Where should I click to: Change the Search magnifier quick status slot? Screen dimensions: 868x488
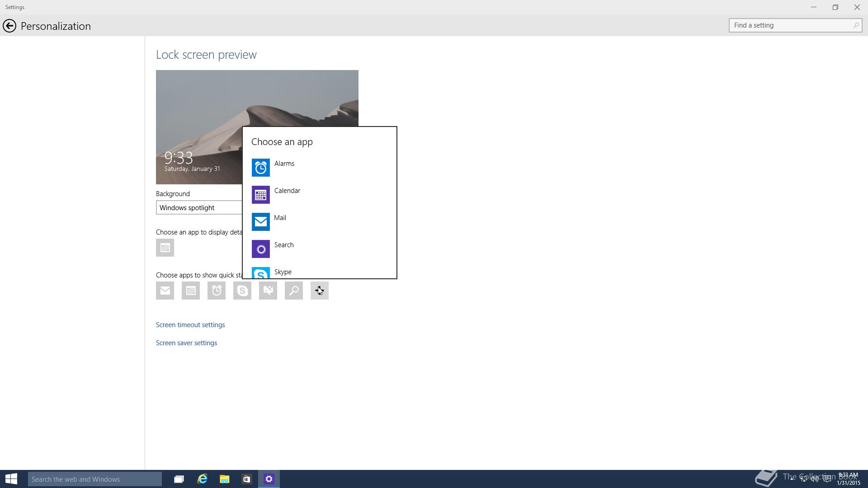[294, 291]
